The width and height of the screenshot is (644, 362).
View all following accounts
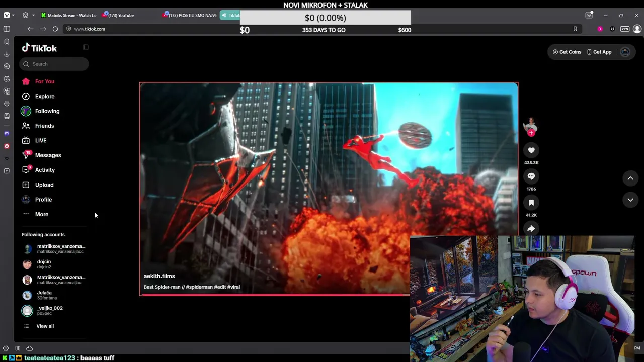coord(39,326)
